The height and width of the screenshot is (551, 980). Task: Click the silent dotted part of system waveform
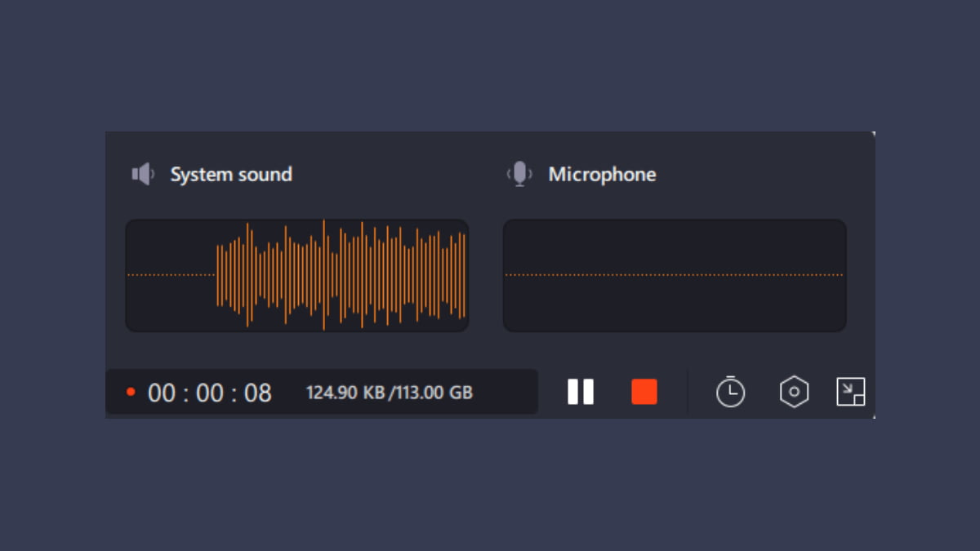pos(171,275)
